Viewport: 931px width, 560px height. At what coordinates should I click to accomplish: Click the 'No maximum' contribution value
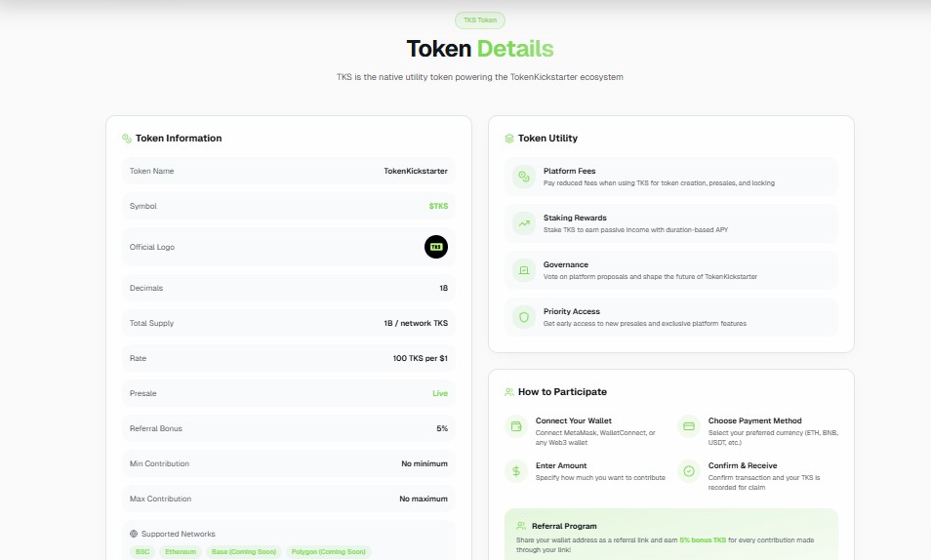tap(424, 499)
